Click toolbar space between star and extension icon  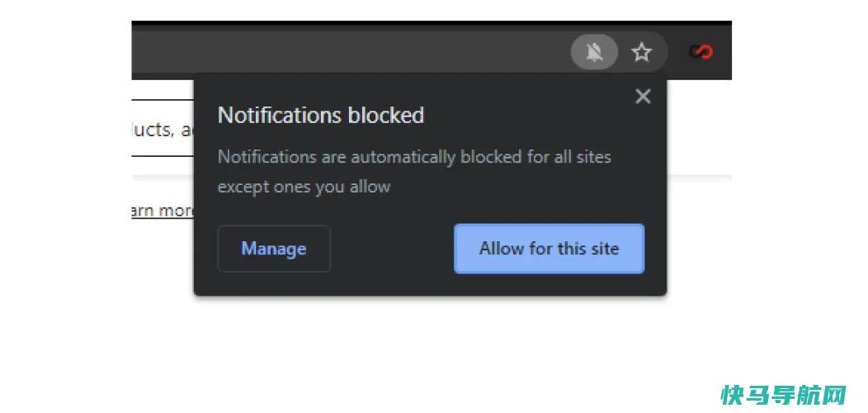[x=678, y=53]
